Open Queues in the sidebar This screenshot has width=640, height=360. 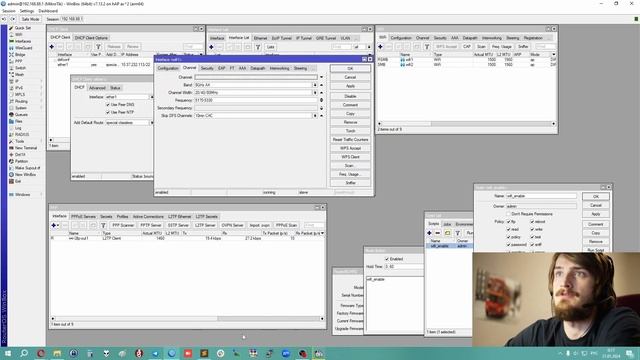21,114
